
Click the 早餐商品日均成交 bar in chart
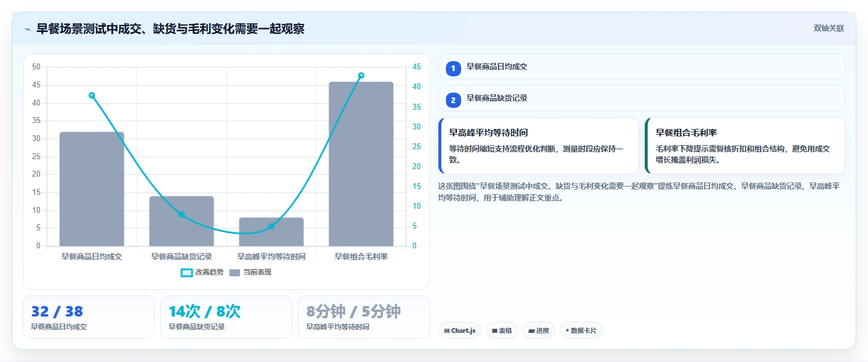[92, 189]
